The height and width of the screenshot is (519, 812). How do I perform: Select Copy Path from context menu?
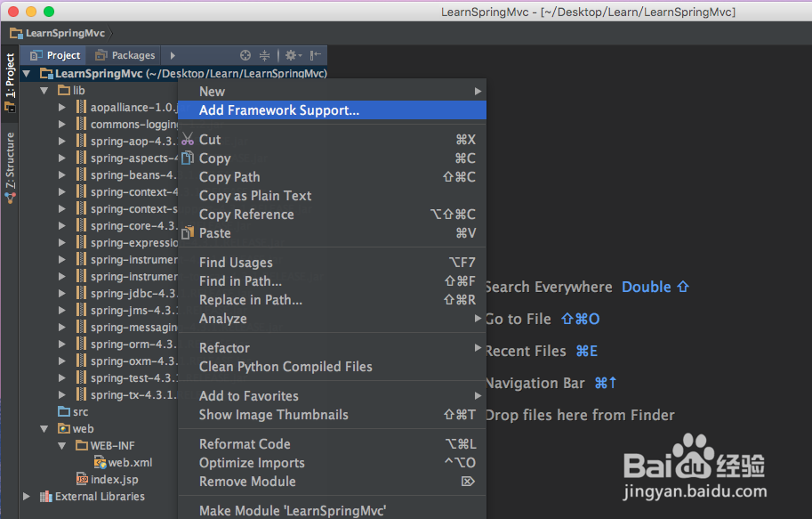click(332, 177)
